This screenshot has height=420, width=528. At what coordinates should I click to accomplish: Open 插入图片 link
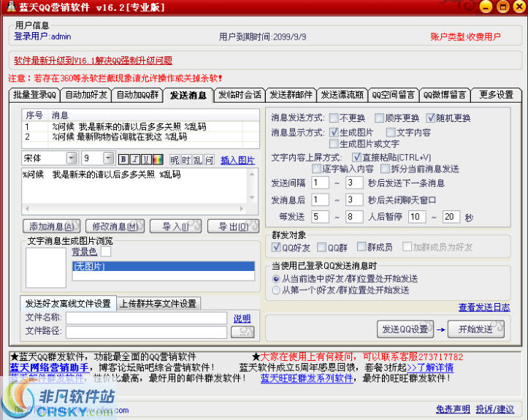pyautogui.click(x=238, y=160)
